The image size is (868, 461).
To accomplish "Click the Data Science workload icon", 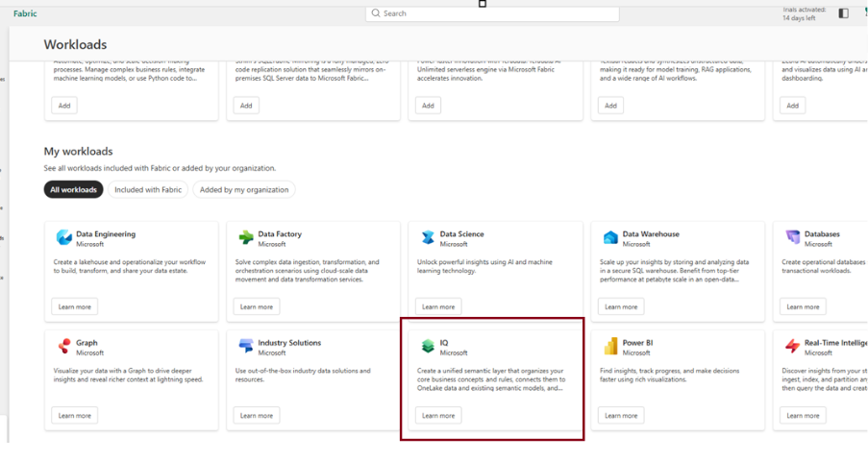I will point(428,237).
